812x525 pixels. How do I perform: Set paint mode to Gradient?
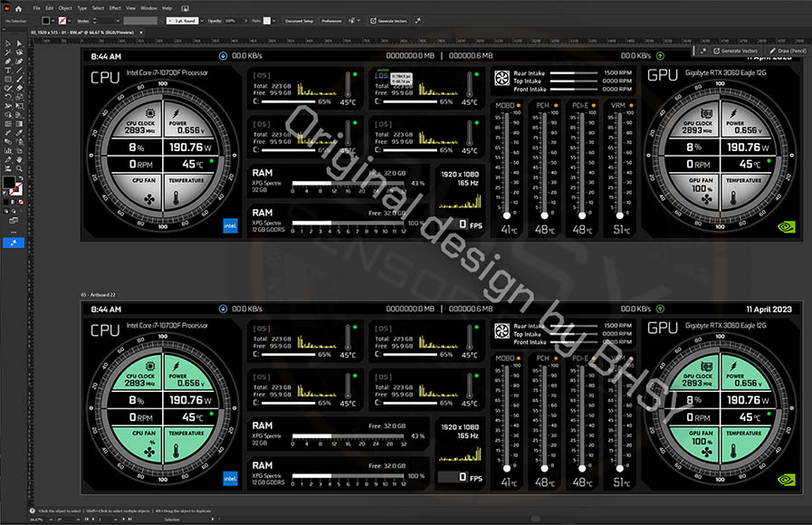pos(13,202)
